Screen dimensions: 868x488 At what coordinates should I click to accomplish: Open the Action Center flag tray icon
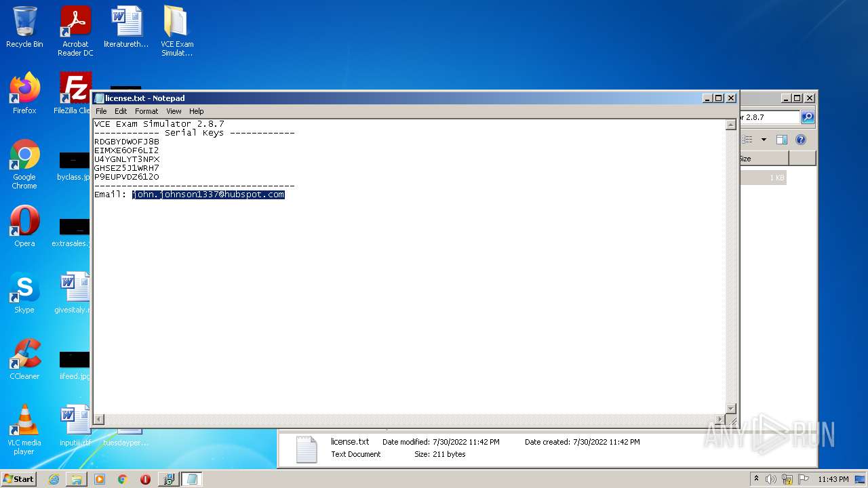pos(804,479)
